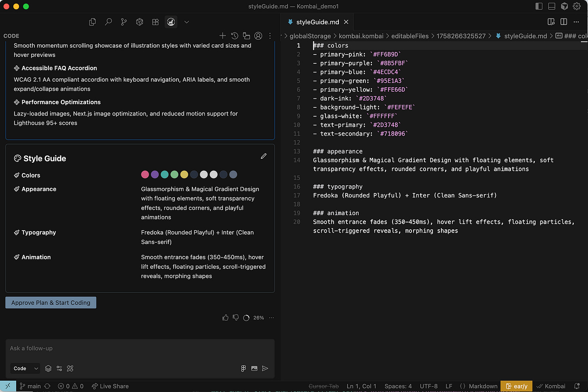Toggle the primary side bar
Viewport: 588px width, 392px height.
coord(539,6)
